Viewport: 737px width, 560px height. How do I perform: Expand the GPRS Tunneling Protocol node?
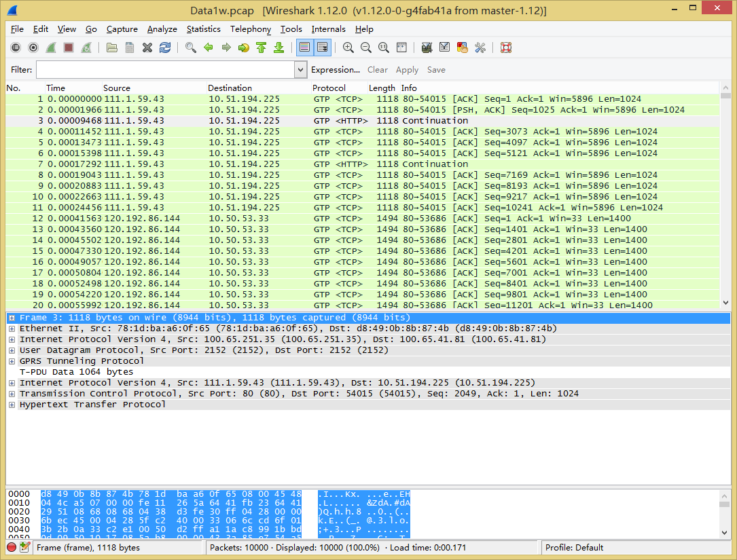point(12,361)
